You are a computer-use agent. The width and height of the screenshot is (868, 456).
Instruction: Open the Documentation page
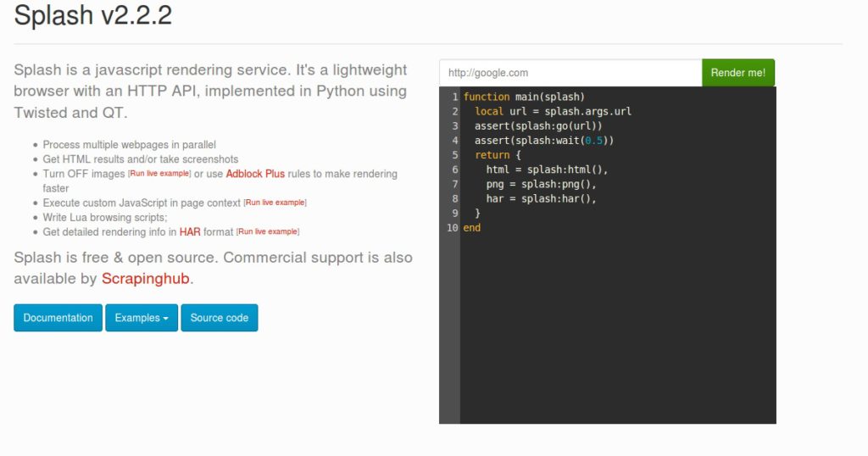point(58,318)
